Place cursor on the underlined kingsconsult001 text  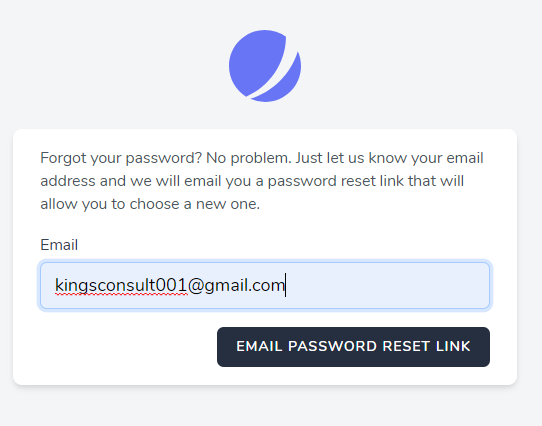click(121, 286)
